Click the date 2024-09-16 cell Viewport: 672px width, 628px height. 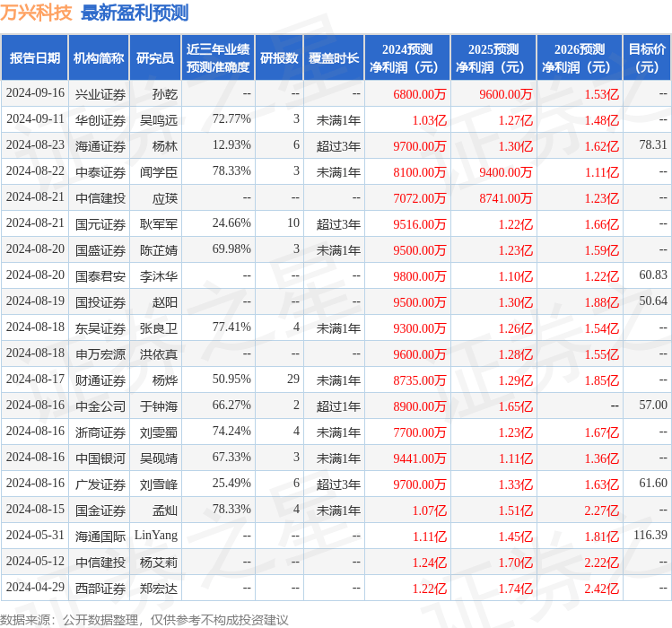coord(35,93)
